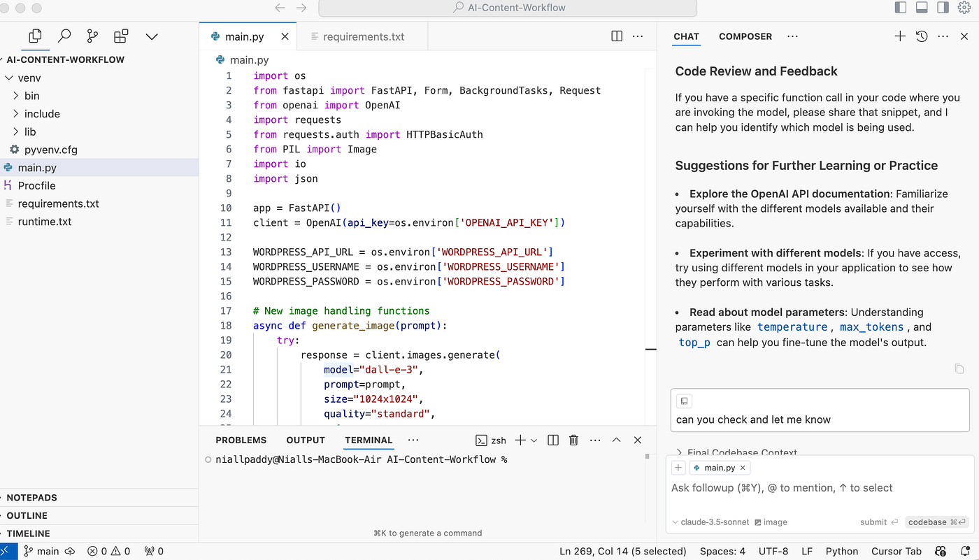
Task: Switch to the COMPOSER tab
Action: pyautogui.click(x=745, y=36)
